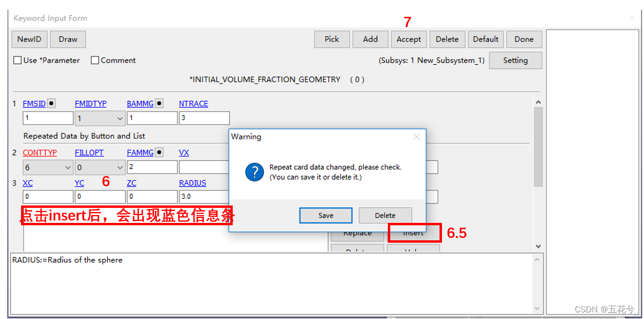Expand the FILLOPT dropdown

click(x=100, y=168)
